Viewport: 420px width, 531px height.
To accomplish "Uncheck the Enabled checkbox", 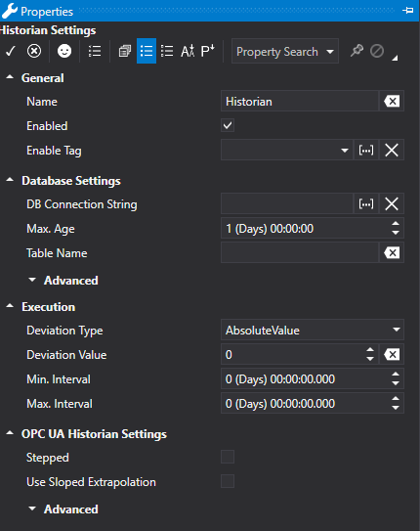I will point(228,125).
